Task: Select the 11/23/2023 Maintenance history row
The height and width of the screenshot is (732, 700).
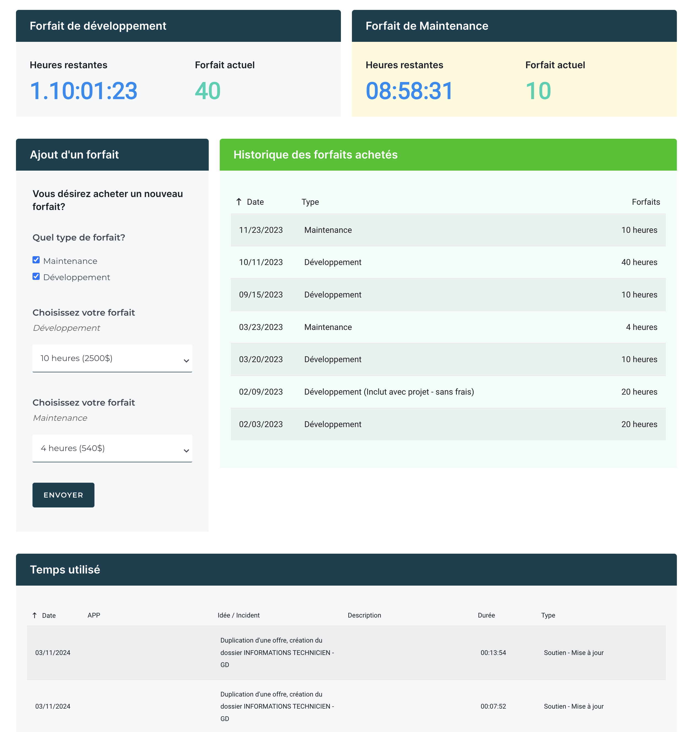Action: 448,230
